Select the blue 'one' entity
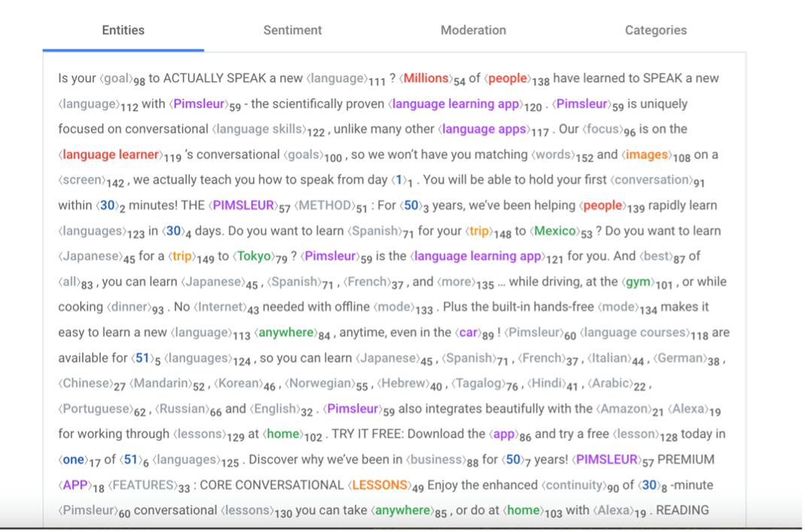This screenshot has height=532, width=804. pyautogui.click(x=73, y=460)
